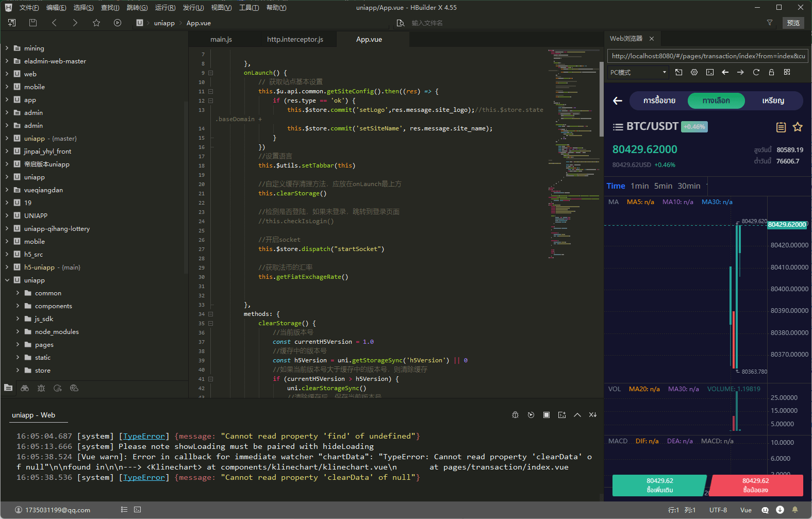Viewport: 812px width, 519px height.
Task: Click the editor vertical scrollbar thumb
Action: click(x=601, y=98)
